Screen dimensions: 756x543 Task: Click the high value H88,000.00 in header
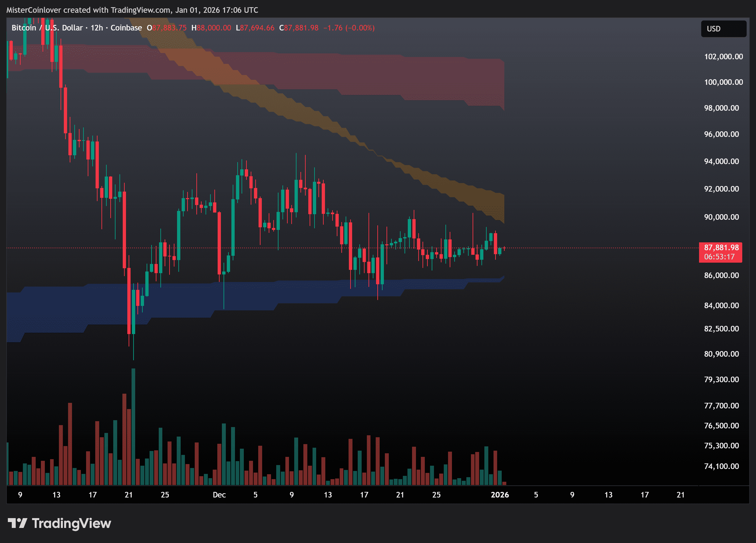coord(211,28)
